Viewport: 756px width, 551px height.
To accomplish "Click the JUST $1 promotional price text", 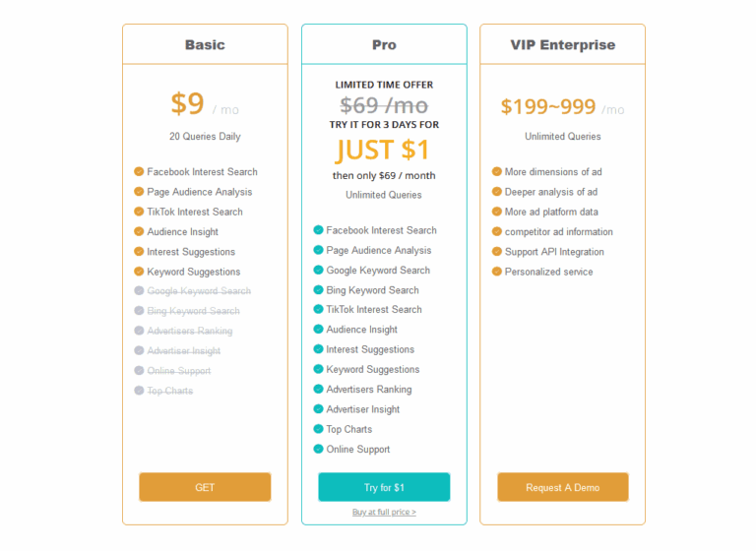I will click(x=383, y=150).
